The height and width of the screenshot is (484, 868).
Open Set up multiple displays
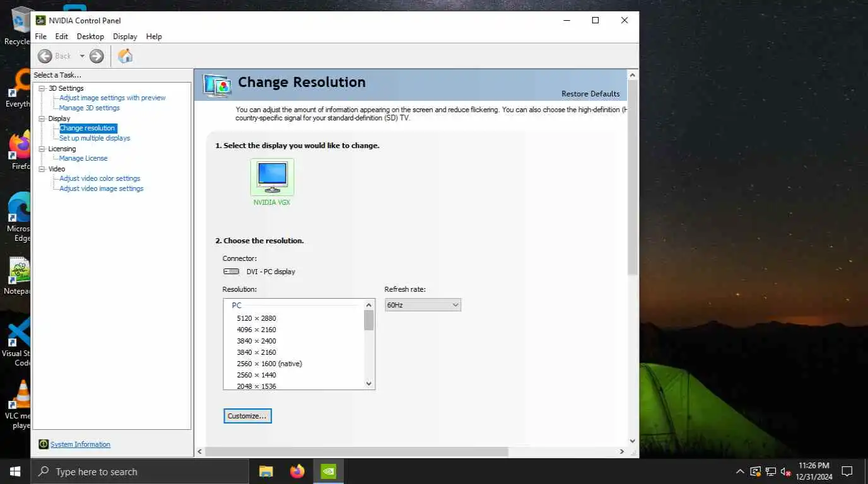[95, 138]
